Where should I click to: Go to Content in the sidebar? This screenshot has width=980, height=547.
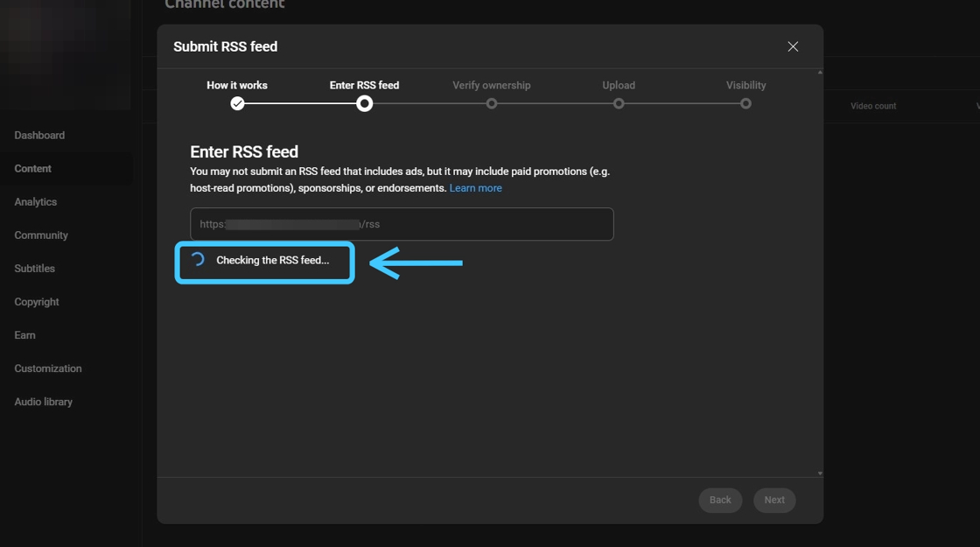point(33,169)
